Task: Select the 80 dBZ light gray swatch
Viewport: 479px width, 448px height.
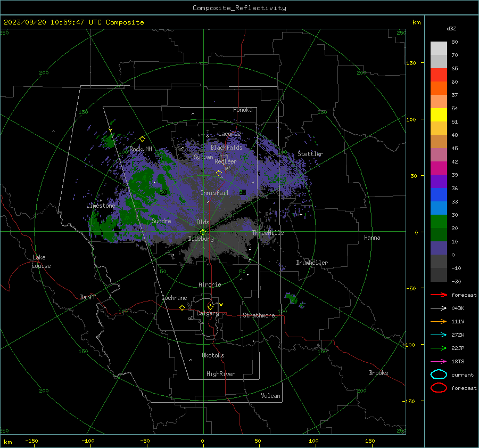Action: coord(439,48)
